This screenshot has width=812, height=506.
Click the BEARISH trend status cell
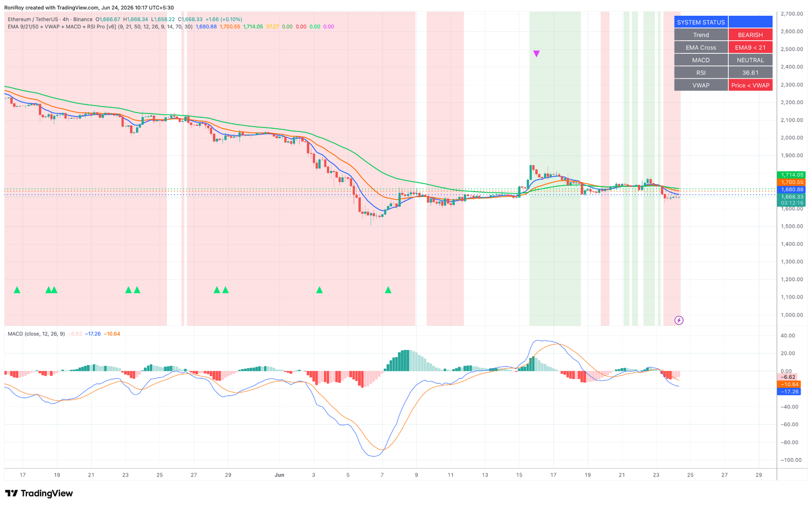pos(750,35)
